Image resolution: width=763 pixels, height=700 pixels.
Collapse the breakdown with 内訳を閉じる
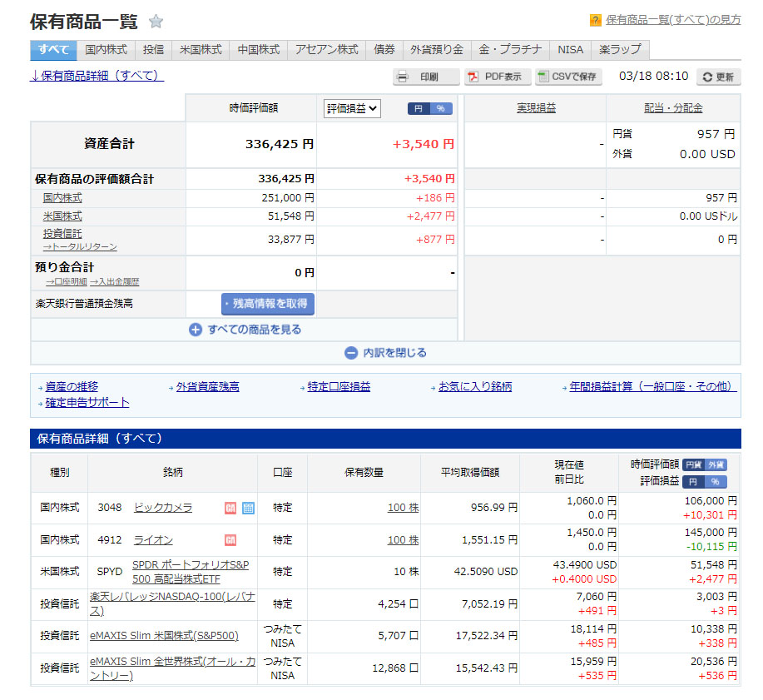pyautogui.click(x=385, y=353)
